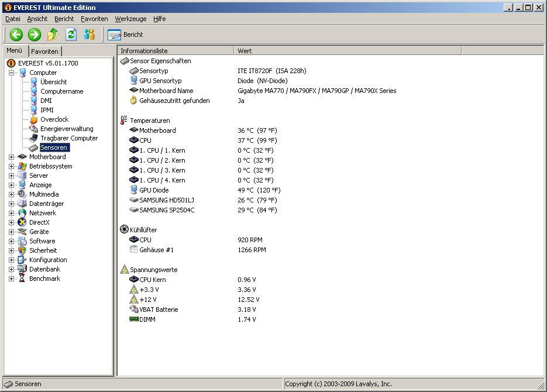Click the DIMM memory module icon
Screen dimensions: 547x392
point(134,319)
